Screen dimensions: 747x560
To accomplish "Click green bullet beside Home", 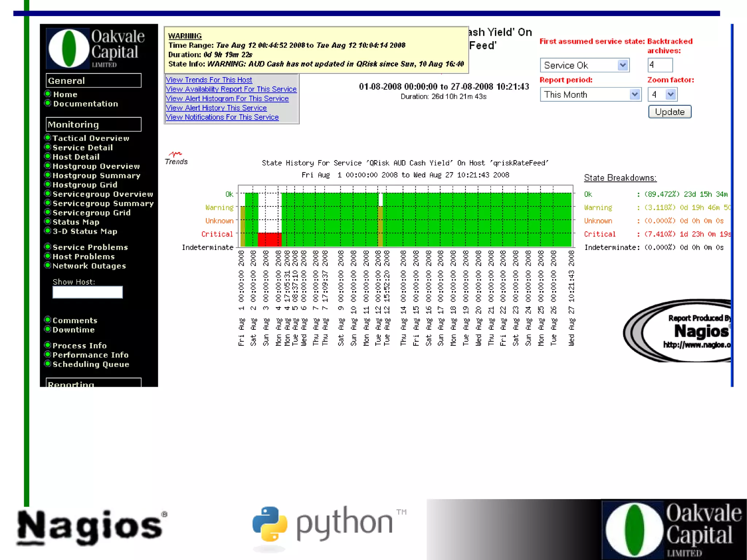I will [x=47, y=94].
